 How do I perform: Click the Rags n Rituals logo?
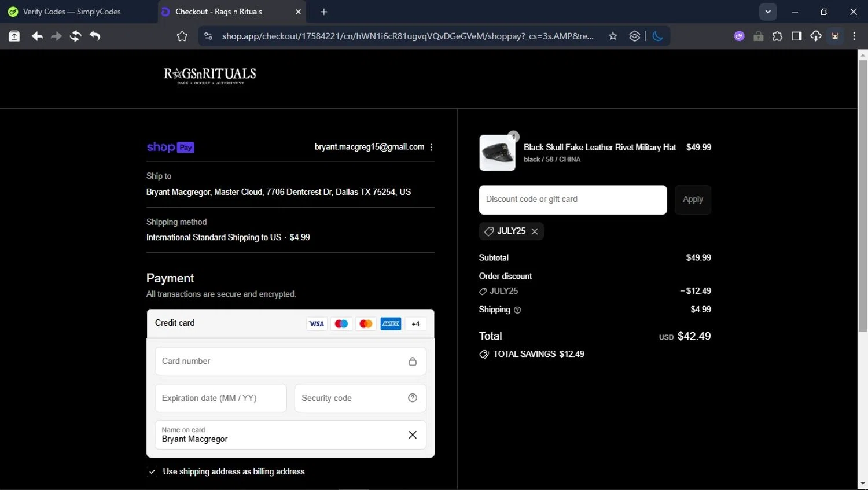(x=210, y=76)
